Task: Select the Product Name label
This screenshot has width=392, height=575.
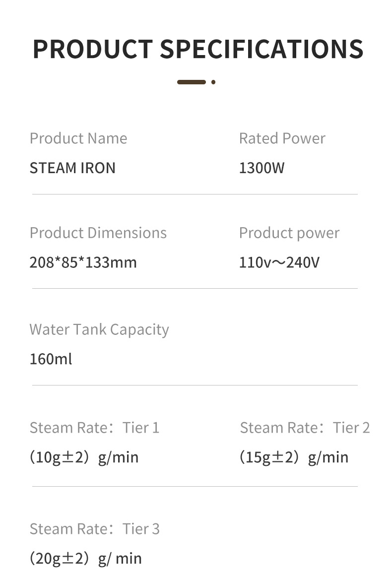Action: [x=78, y=138]
